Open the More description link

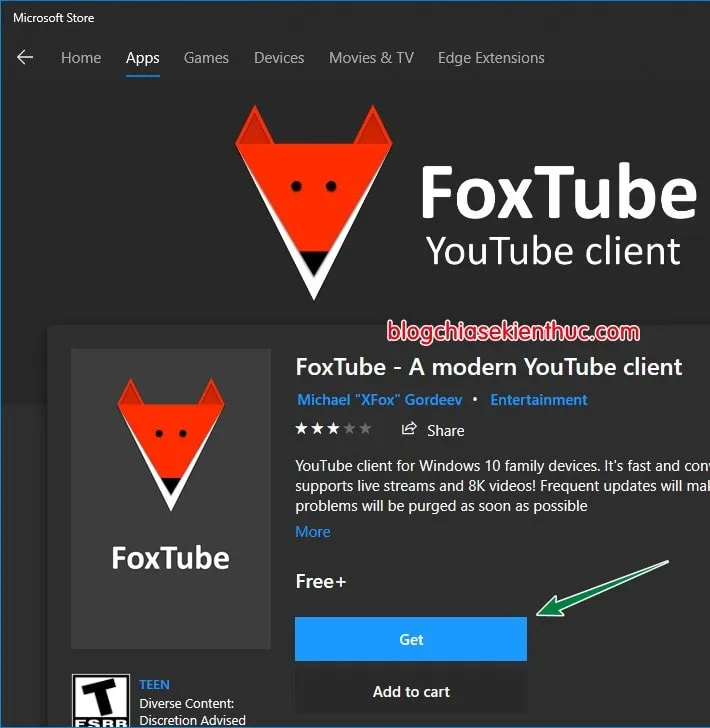coord(313,532)
